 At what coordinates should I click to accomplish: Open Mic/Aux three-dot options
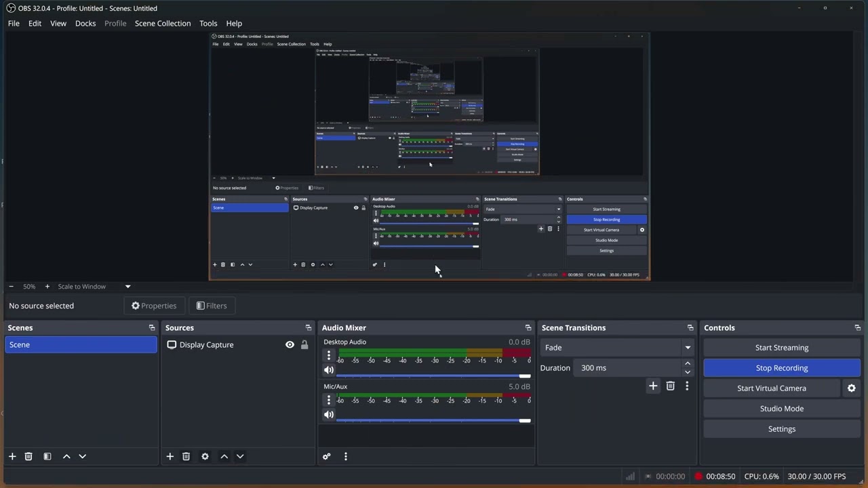pyautogui.click(x=329, y=400)
